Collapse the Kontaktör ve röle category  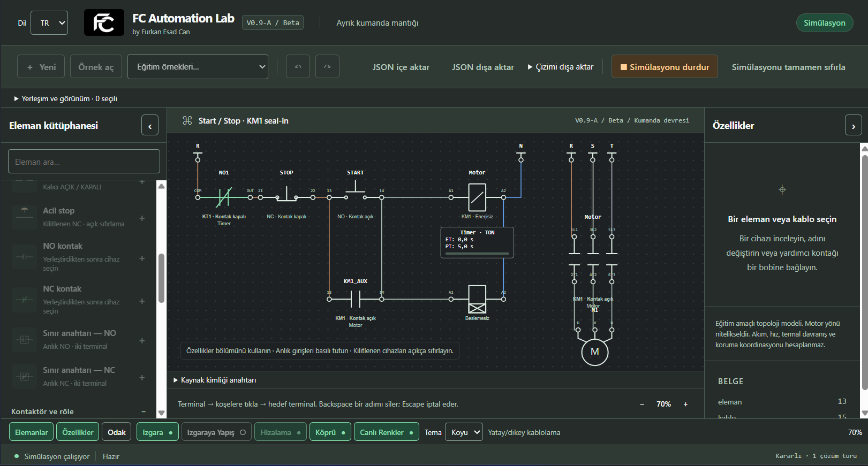click(x=144, y=411)
